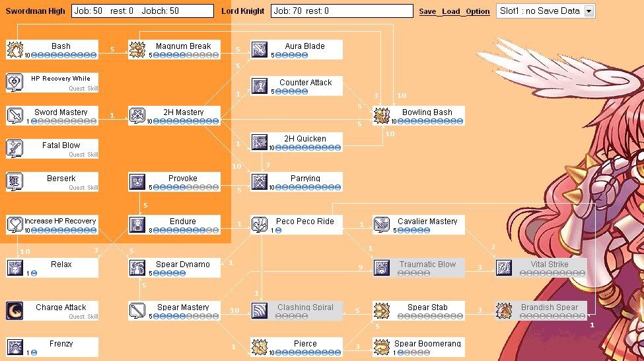Click the Aura Blade skill icon
The image size is (644, 361).
(260, 50)
